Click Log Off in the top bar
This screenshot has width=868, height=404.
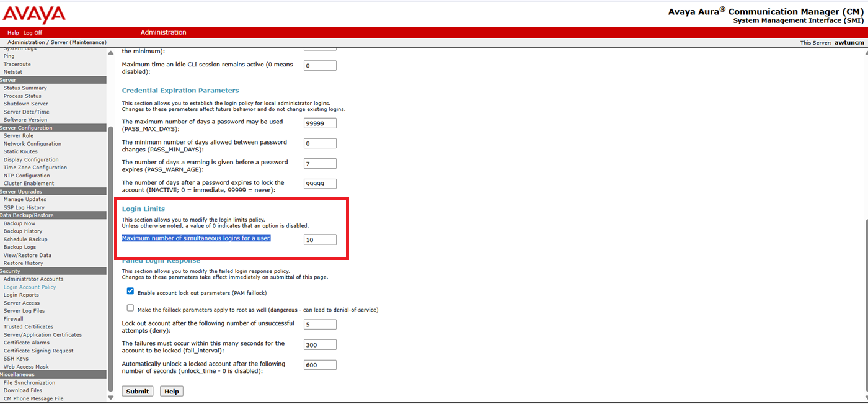(x=33, y=33)
